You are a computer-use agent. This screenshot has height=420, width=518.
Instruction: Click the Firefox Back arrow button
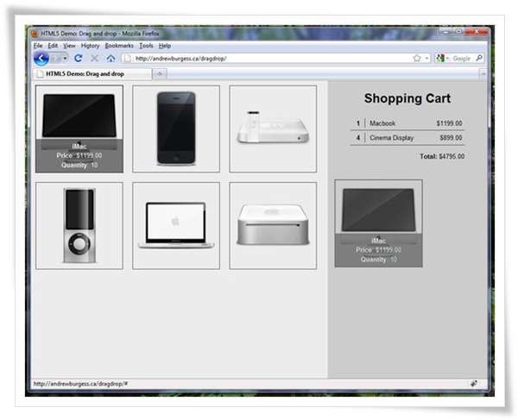coord(41,59)
